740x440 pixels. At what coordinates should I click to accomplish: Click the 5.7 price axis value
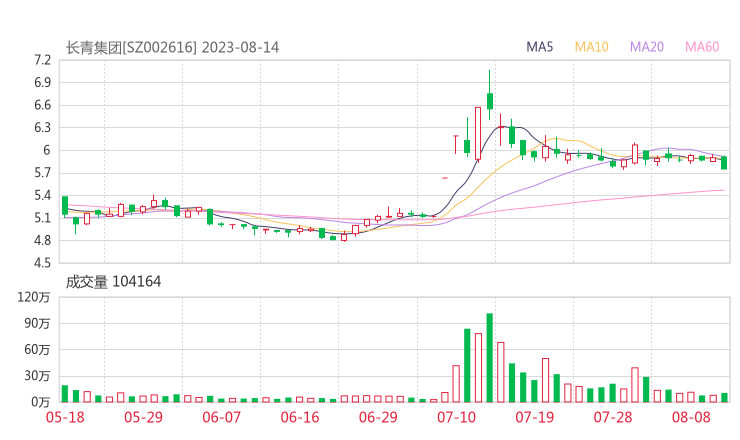(x=42, y=173)
